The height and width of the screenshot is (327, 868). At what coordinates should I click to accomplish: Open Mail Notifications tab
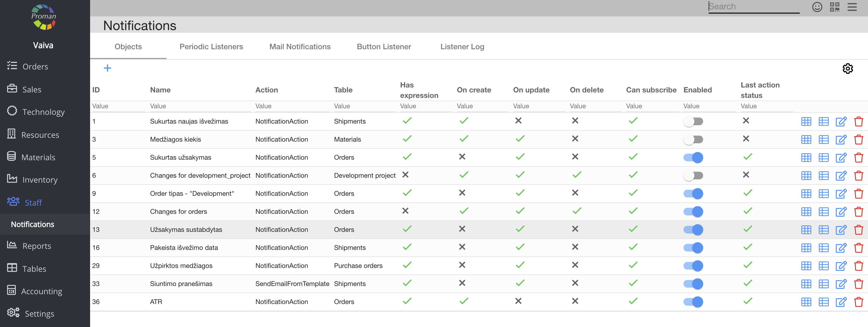pyautogui.click(x=299, y=46)
